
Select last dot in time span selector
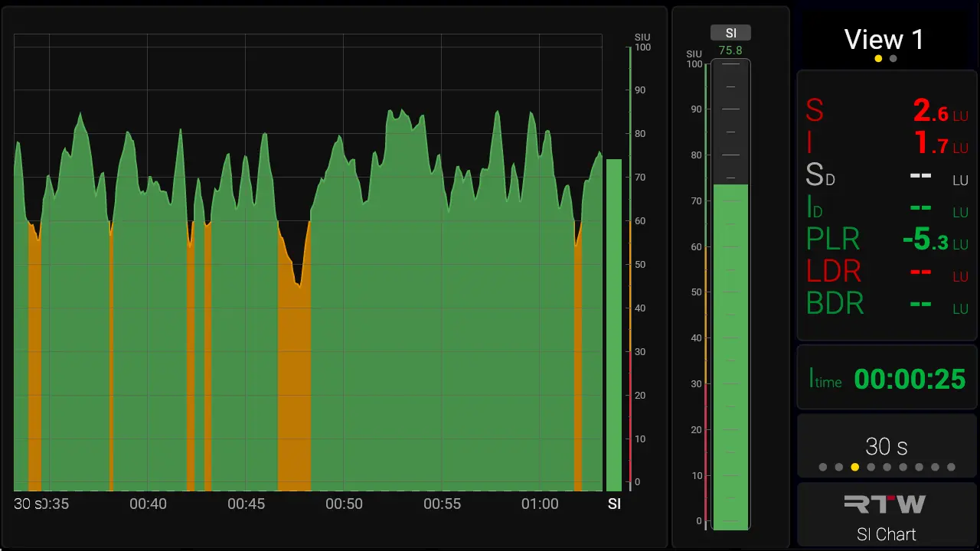pyautogui.click(x=951, y=467)
